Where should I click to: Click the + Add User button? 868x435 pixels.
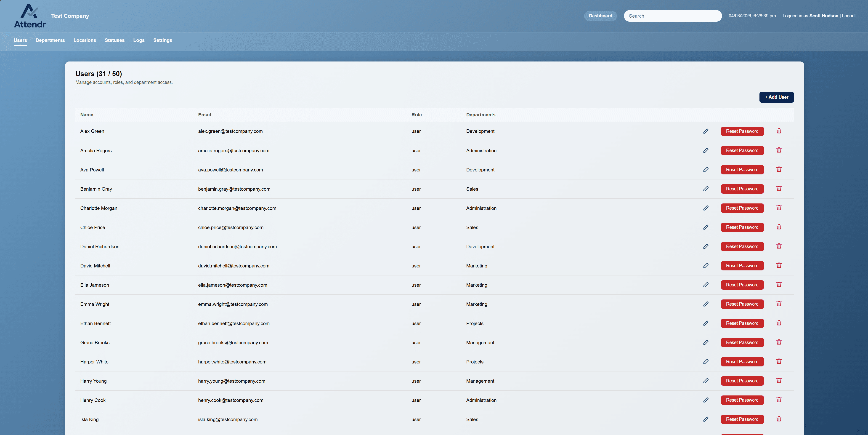(x=776, y=97)
